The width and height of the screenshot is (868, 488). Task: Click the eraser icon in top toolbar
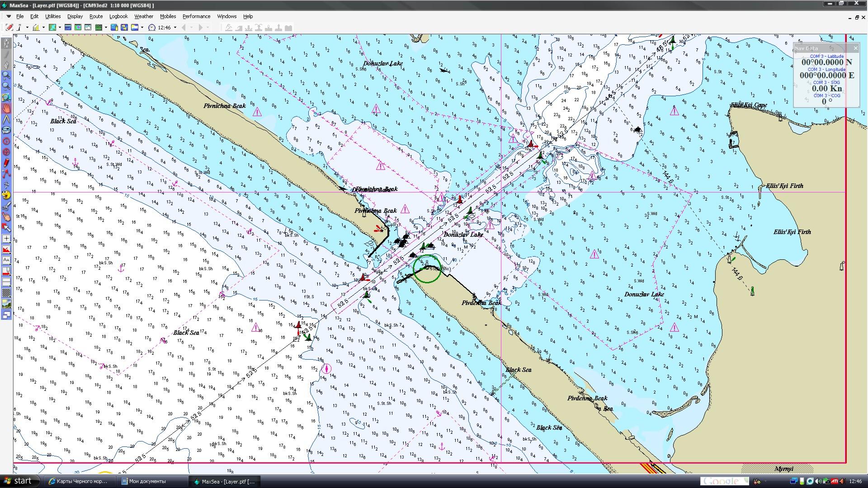[9, 28]
